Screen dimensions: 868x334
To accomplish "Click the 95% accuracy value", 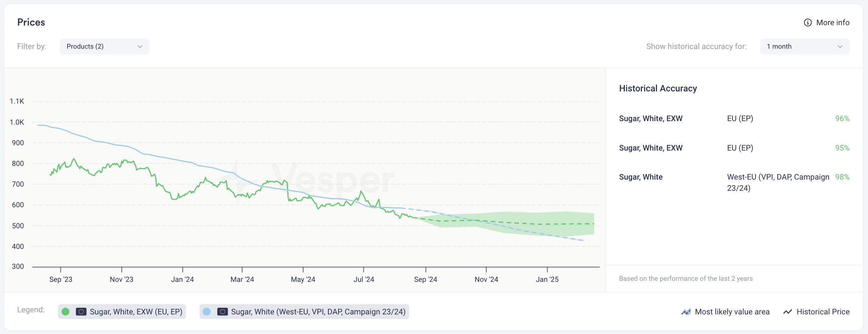I will click(842, 148).
